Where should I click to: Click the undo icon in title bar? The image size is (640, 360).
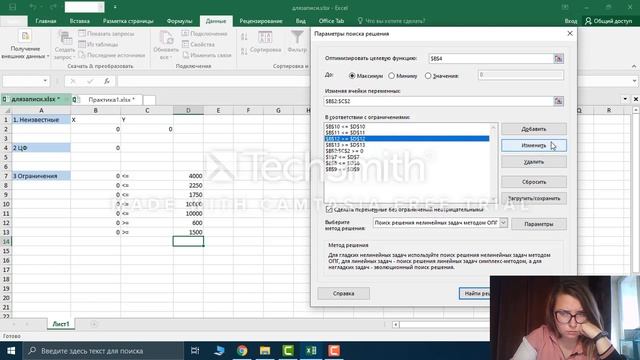[33, 7]
